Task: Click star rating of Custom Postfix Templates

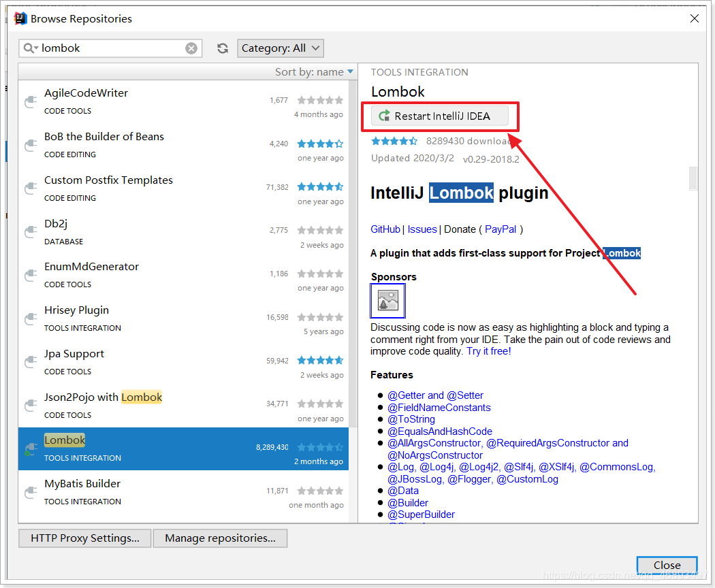Action: (x=320, y=187)
